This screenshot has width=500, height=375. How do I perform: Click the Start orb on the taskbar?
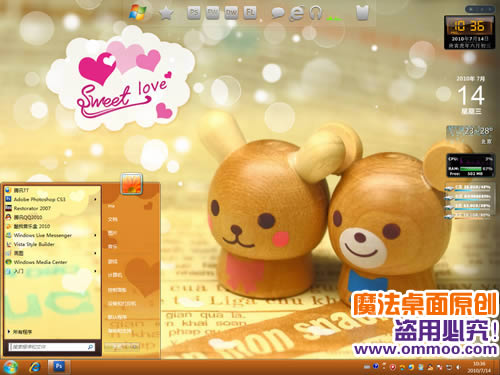point(10,367)
